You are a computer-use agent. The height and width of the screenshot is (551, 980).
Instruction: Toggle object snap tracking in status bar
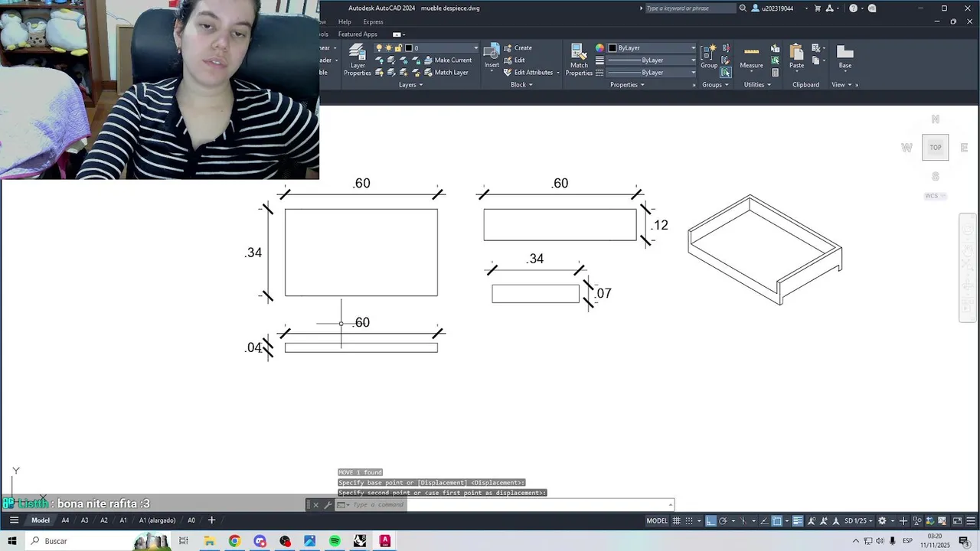click(764, 521)
